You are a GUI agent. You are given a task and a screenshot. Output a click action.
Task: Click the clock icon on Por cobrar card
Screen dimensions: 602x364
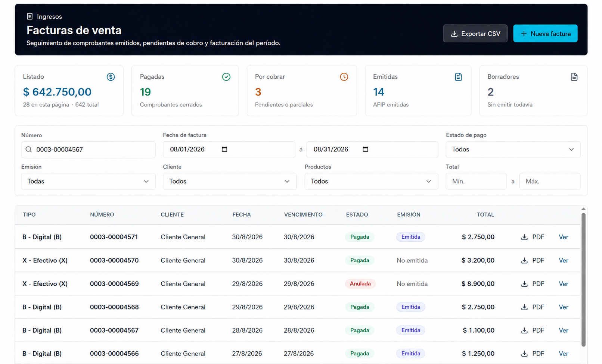click(344, 77)
